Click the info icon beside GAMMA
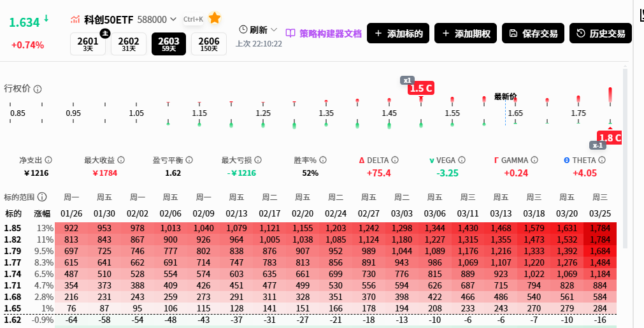The height and width of the screenshot is (328, 644). [534, 160]
